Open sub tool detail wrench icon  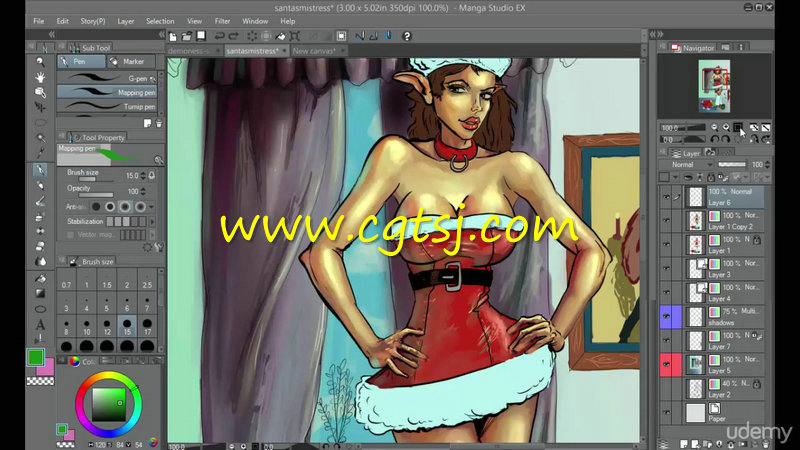pos(159,247)
